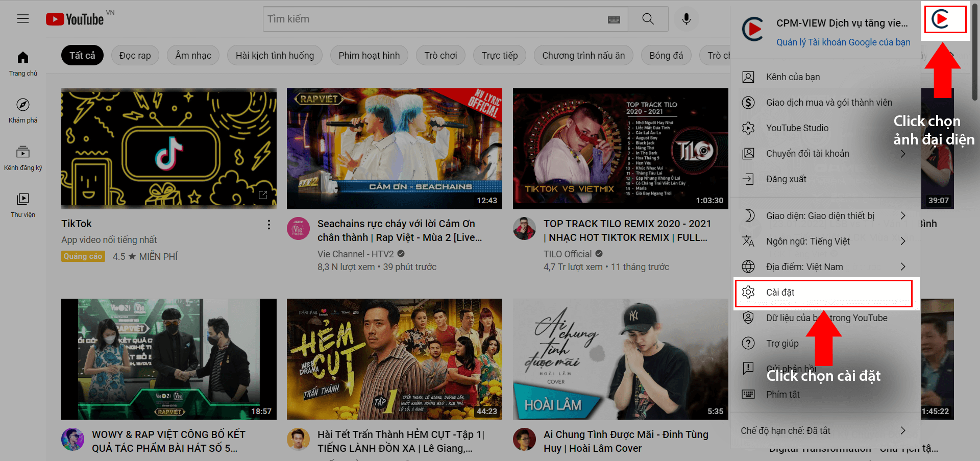
Task: Click the Phím tắt keyboard icon
Action: 748,395
